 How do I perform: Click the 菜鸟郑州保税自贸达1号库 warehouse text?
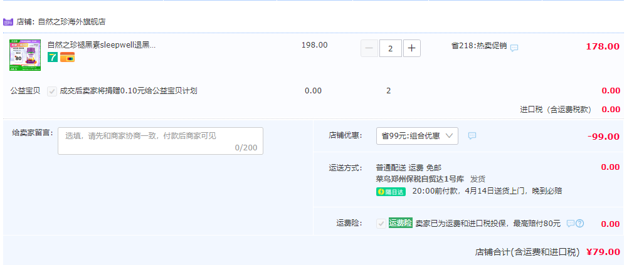click(x=420, y=179)
